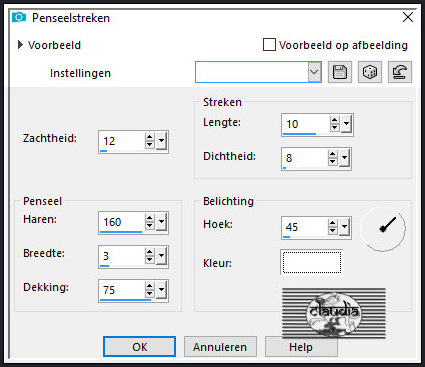Click the Annuleren button

tap(220, 347)
